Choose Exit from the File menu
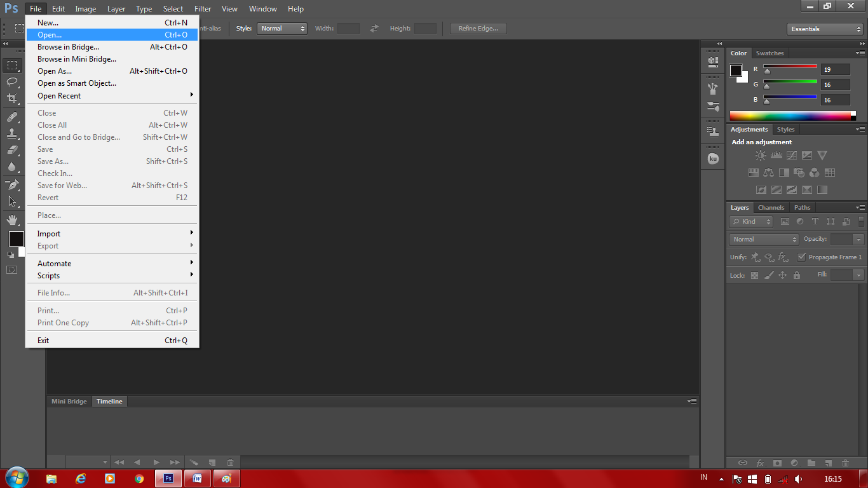The width and height of the screenshot is (868, 488). point(112,341)
